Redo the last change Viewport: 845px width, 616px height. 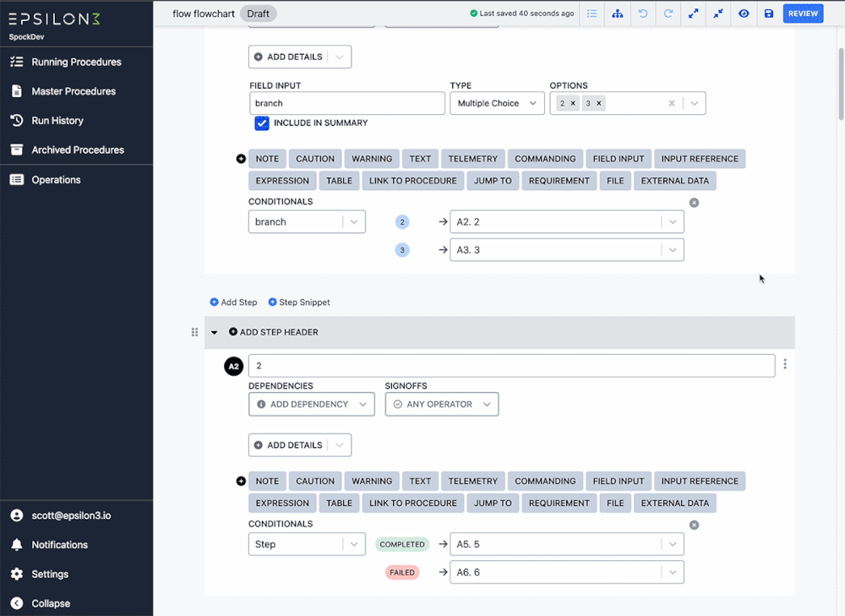(668, 13)
